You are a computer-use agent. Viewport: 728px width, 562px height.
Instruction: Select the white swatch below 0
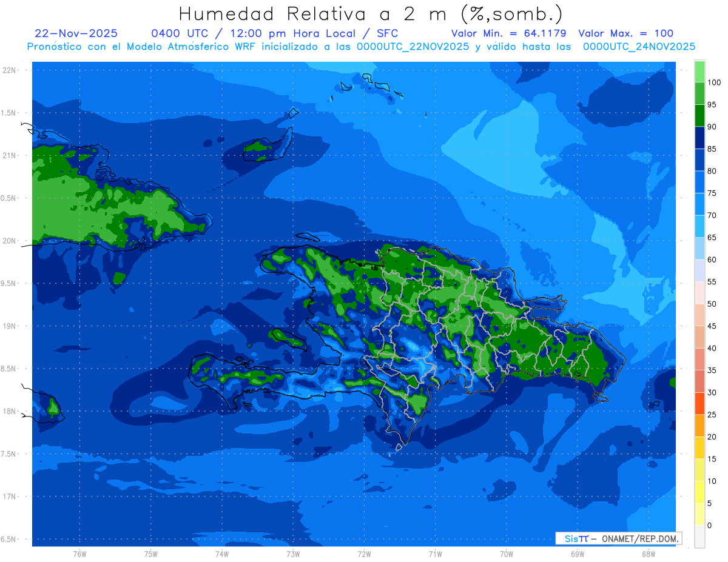click(x=699, y=536)
